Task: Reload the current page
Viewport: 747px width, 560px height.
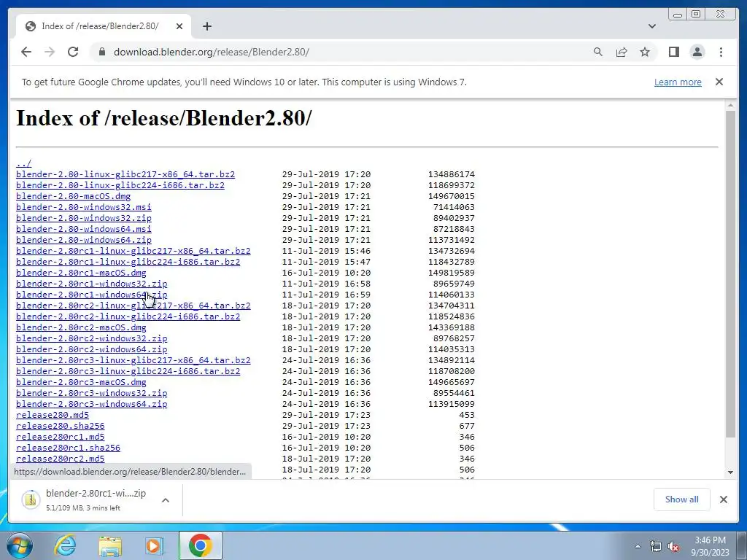Action: coord(73,52)
